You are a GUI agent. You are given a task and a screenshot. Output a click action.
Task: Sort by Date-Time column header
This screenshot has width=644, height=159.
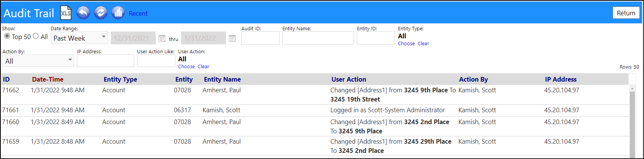48,79
